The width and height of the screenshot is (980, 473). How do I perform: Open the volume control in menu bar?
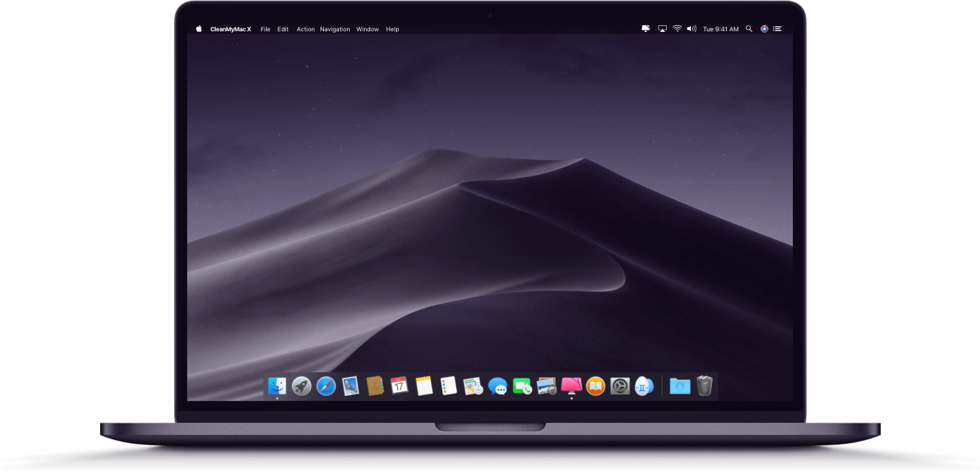(691, 29)
